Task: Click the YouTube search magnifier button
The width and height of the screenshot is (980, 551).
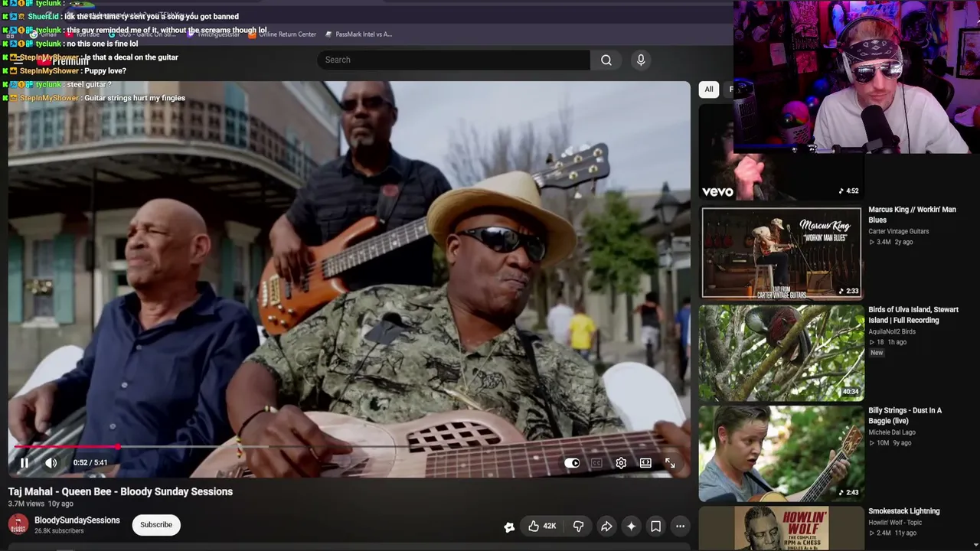Action: pos(606,60)
